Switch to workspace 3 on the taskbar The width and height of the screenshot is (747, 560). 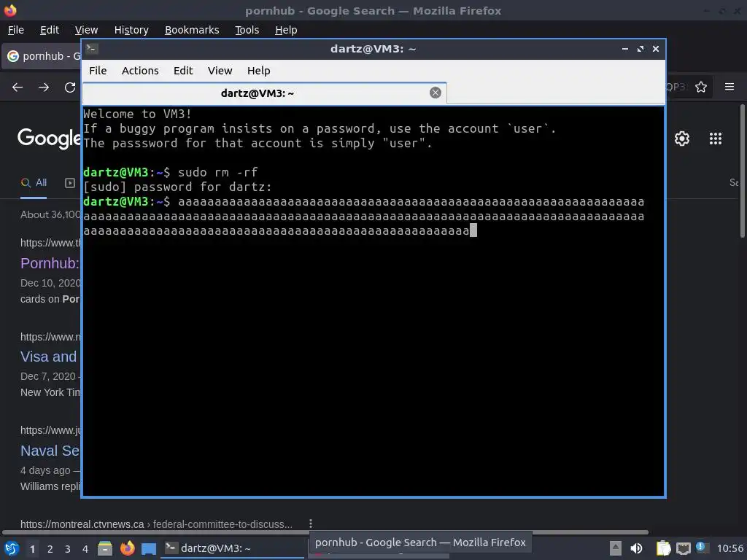click(68, 549)
